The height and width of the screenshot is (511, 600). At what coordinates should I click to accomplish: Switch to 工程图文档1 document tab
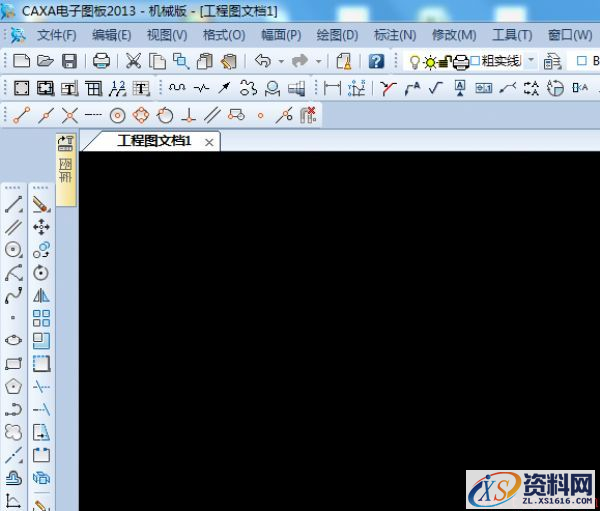coord(154,141)
